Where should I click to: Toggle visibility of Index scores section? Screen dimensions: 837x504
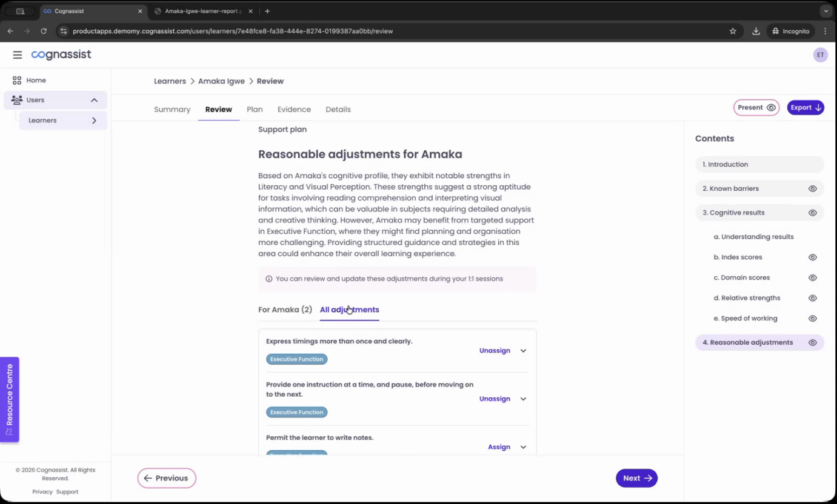coord(812,257)
